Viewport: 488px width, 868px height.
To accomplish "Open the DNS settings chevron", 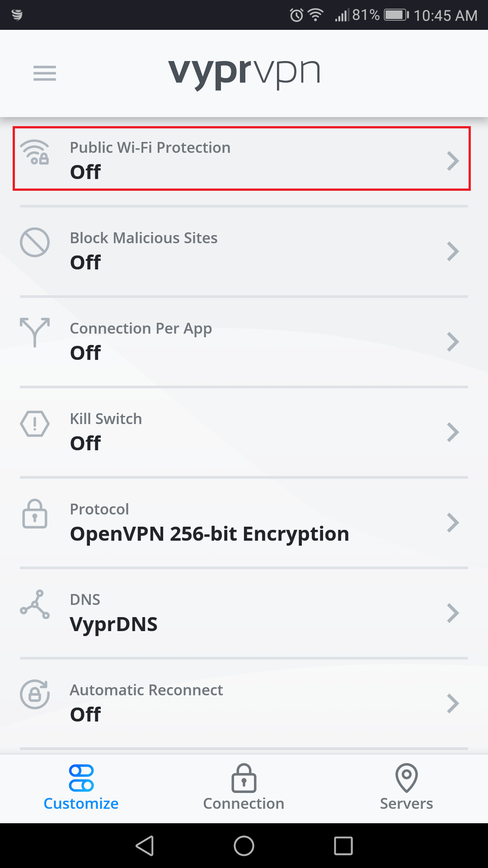I will (453, 613).
